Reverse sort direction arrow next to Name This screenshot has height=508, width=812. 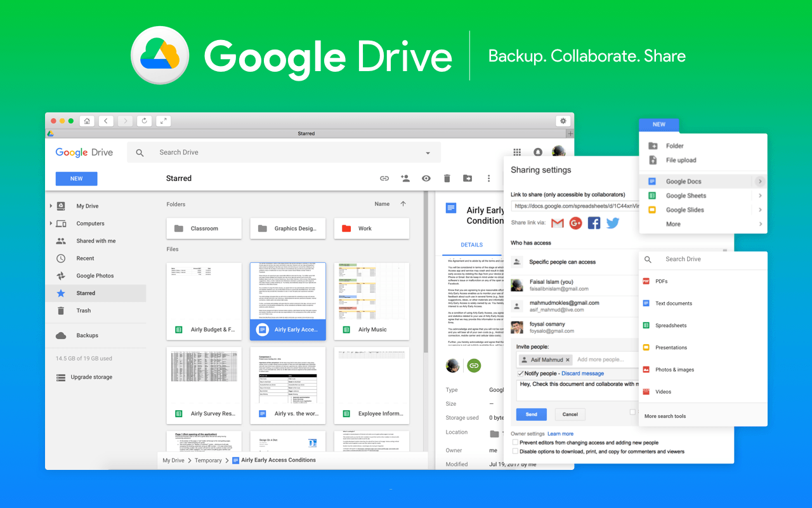[x=403, y=204]
